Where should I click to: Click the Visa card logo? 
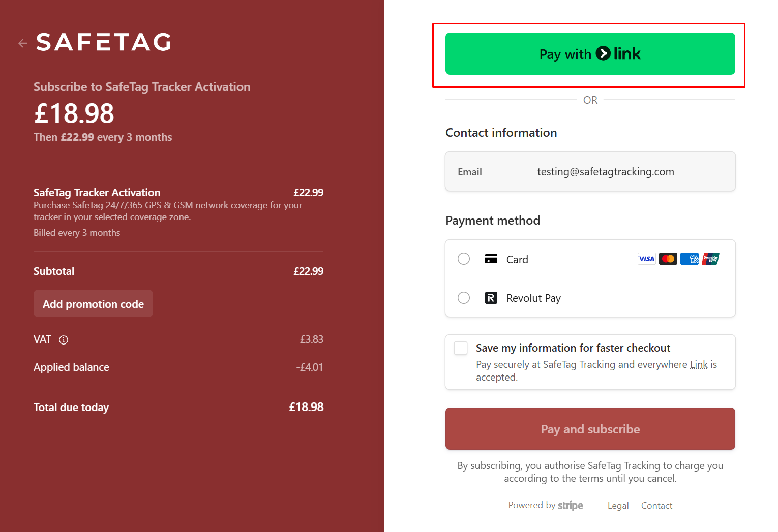point(646,259)
